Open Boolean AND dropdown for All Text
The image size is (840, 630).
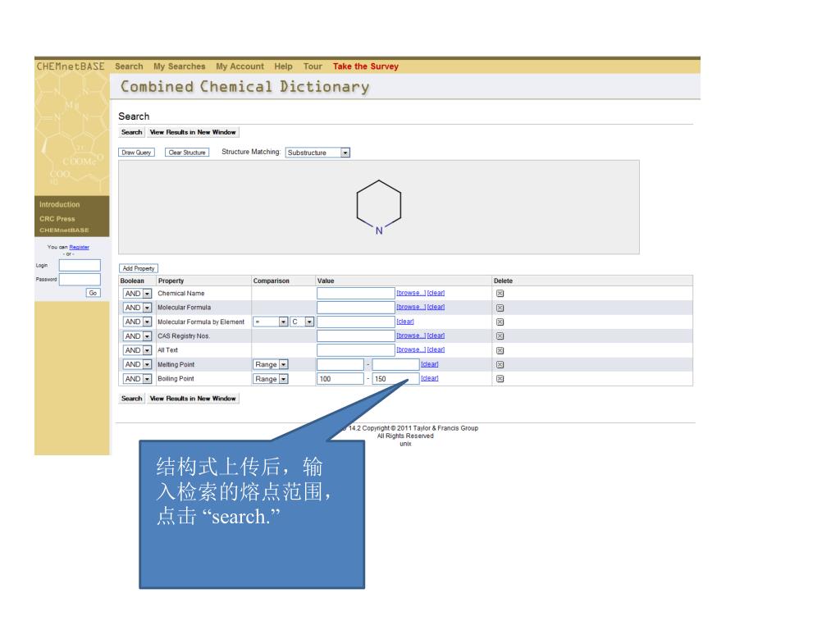[137, 350]
